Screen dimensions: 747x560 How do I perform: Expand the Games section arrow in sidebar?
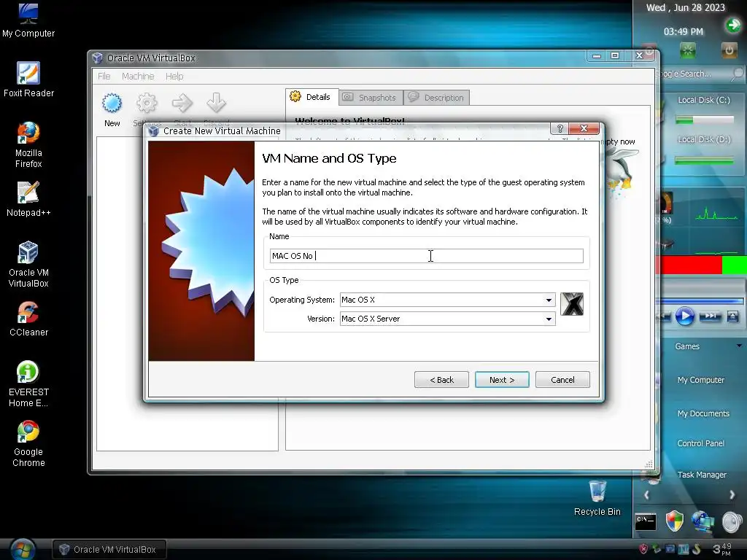click(x=739, y=346)
